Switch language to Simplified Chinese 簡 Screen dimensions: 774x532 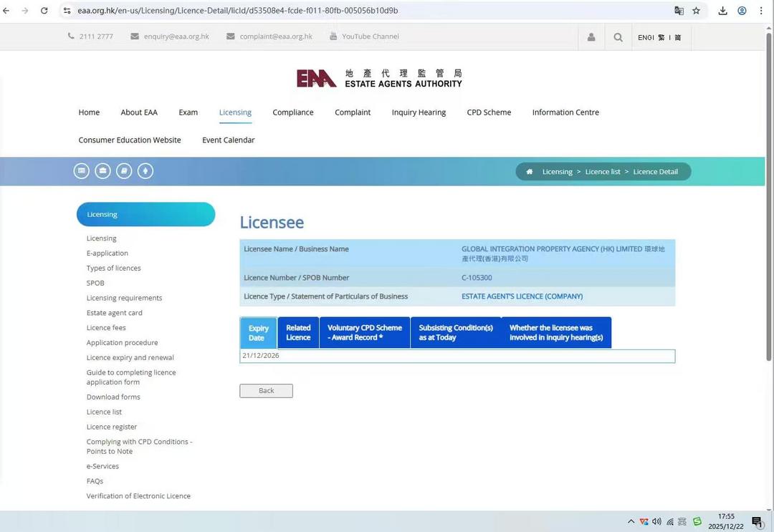coord(677,37)
